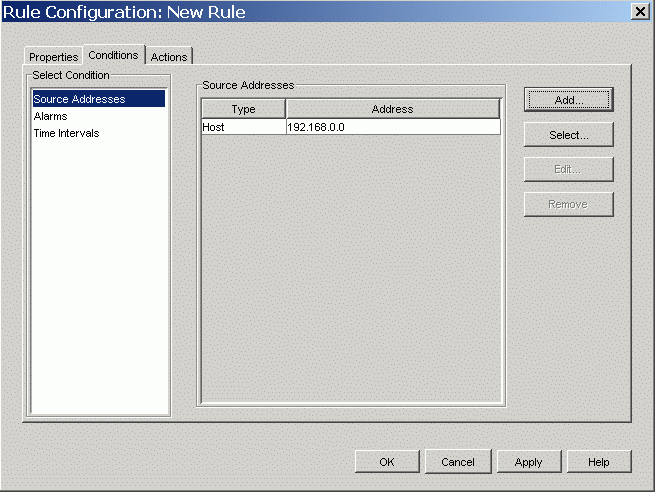Open the Select... dialog button
This screenshot has height=492, width=655.
[x=569, y=134]
